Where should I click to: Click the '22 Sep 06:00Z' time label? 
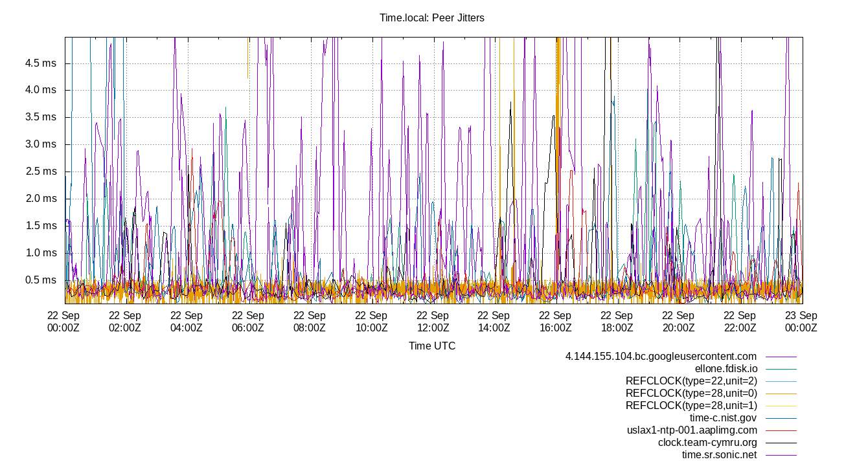(248, 322)
